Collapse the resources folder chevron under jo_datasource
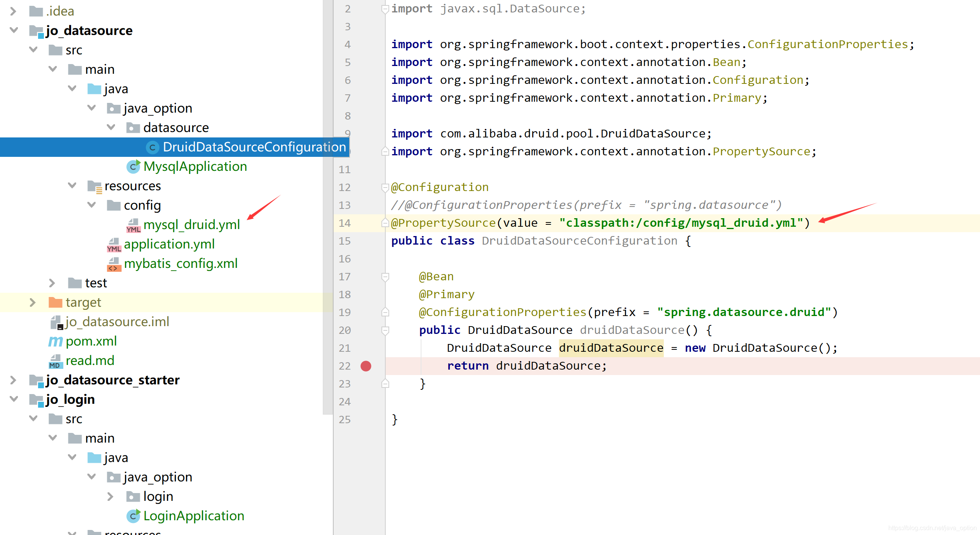This screenshot has width=980, height=535. (72, 185)
